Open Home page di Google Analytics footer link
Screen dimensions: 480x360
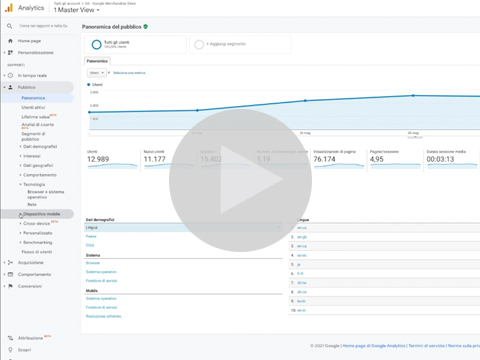374,346
